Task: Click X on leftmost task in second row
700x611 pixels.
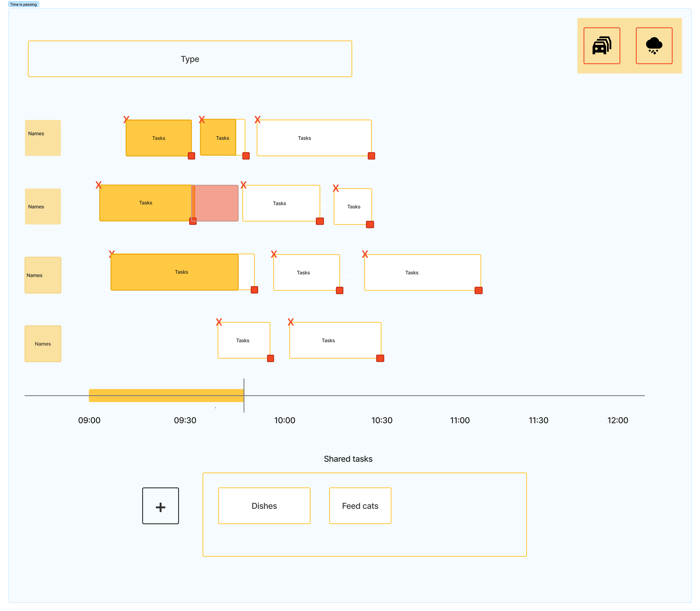Action: tap(99, 185)
